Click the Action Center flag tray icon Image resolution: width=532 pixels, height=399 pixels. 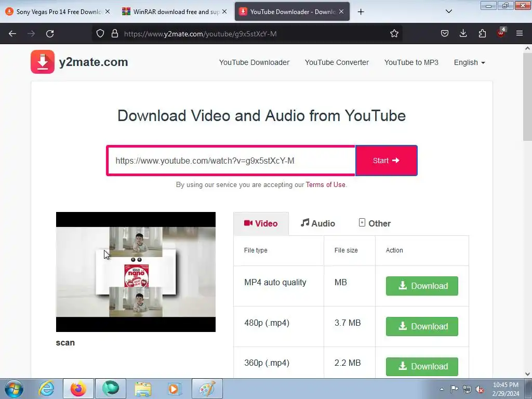click(x=454, y=389)
